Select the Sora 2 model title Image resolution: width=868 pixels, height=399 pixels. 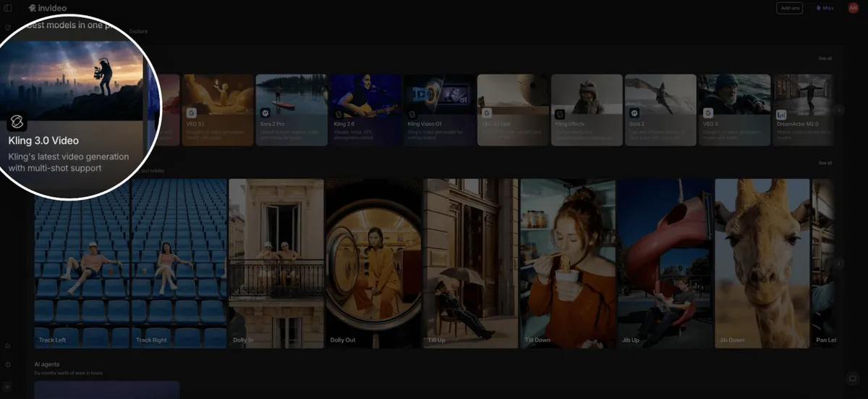coord(638,125)
